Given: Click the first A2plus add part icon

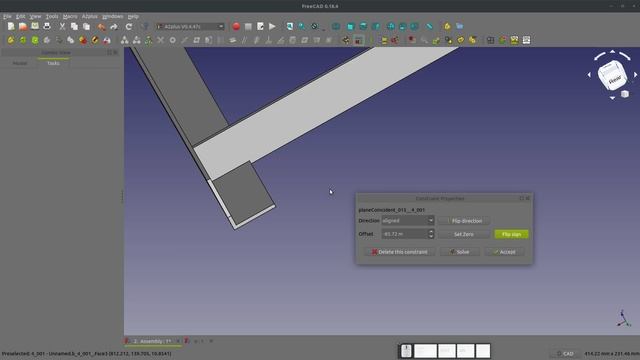Looking at the screenshot, I should tap(11, 40).
